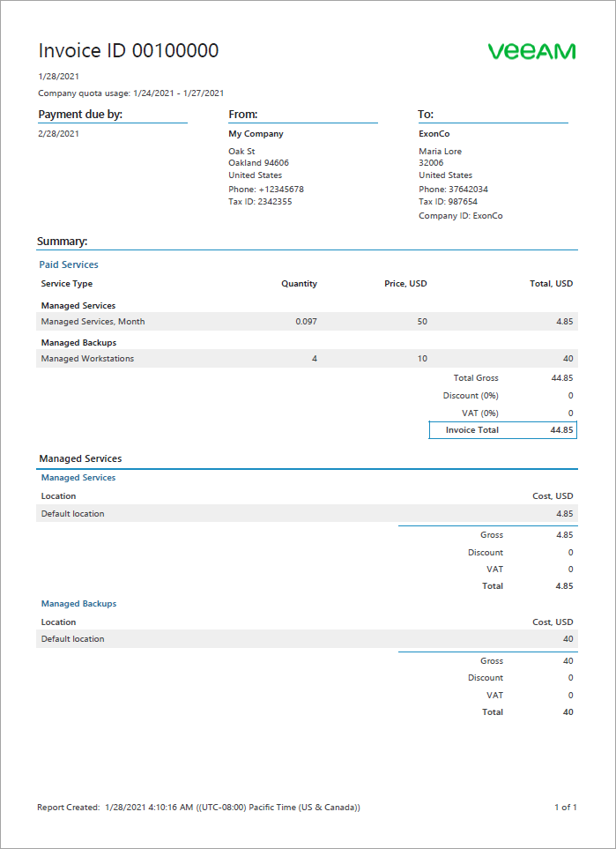The height and width of the screenshot is (849, 616).
Task: Click the Paid Services heading link
Action: pyautogui.click(x=69, y=264)
